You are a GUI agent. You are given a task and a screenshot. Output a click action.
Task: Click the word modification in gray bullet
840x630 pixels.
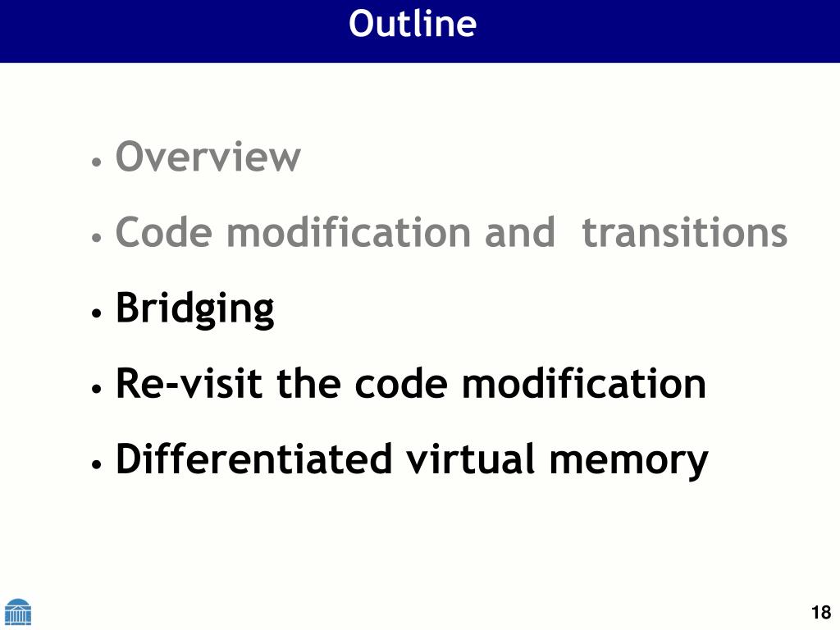348,232
